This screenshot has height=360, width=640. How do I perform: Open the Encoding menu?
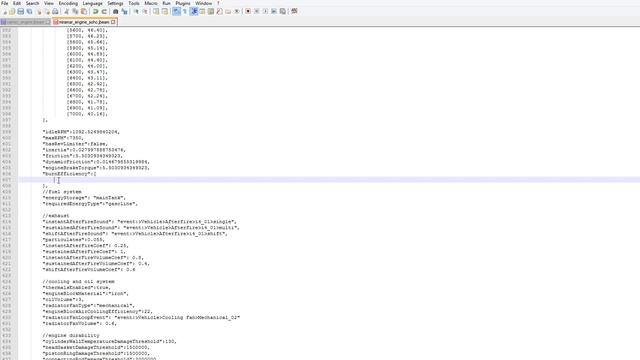(x=68, y=3)
